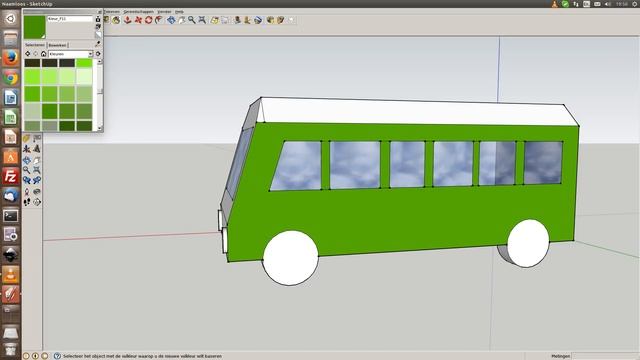Select the Section Plane tool

click(x=37, y=202)
